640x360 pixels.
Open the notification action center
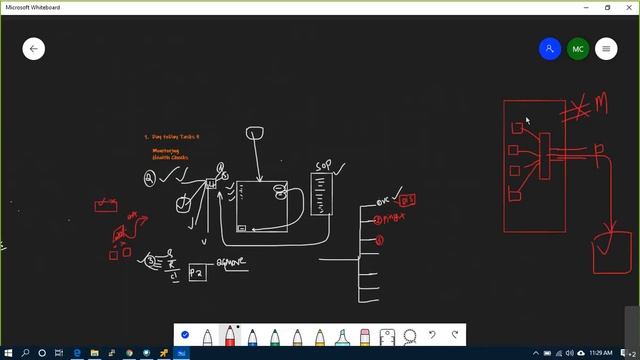click(624, 353)
